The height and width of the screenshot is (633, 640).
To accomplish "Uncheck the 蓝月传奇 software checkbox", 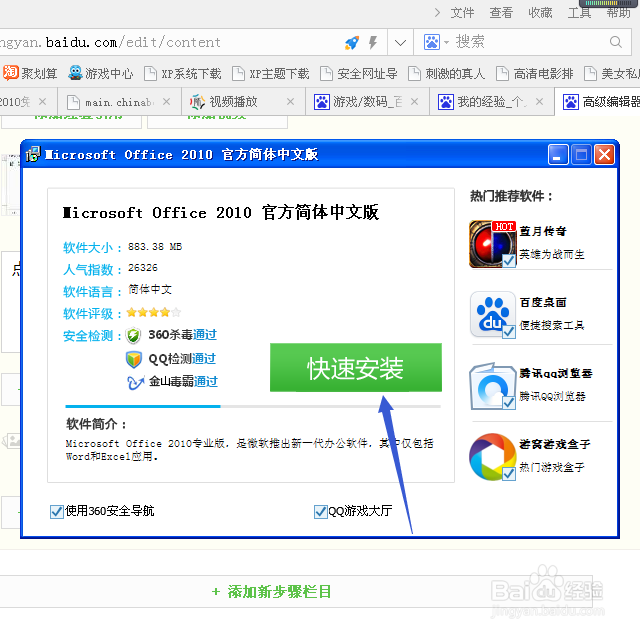I will (x=509, y=260).
